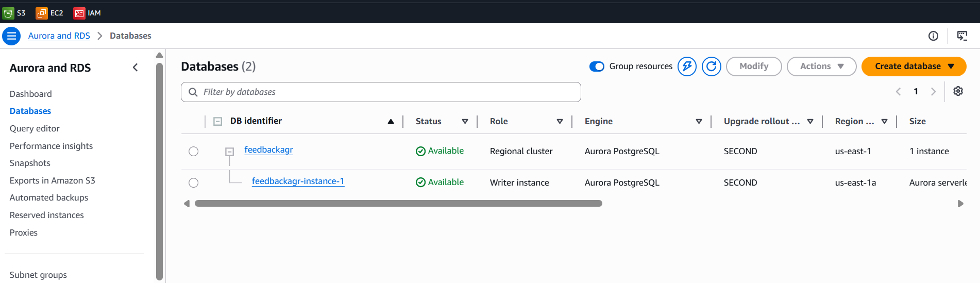Viewport: 980px width, 283px height.
Task: Click the Regional cluster role cell
Action: (521, 151)
